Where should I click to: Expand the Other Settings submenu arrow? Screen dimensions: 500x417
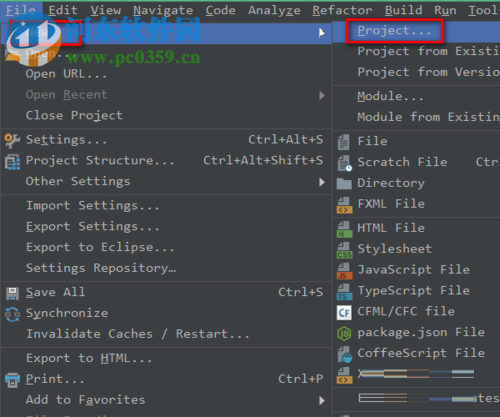321,182
